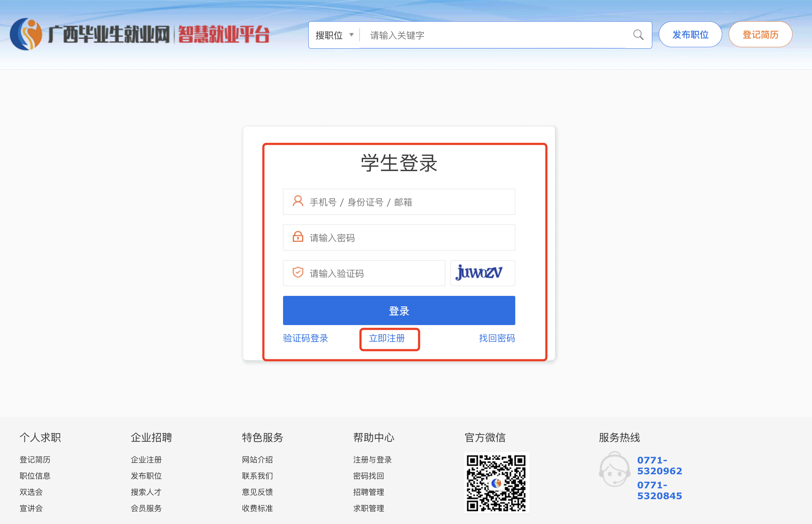Click the search magnifier icon
This screenshot has width=812, height=524.
(x=638, y=35)
